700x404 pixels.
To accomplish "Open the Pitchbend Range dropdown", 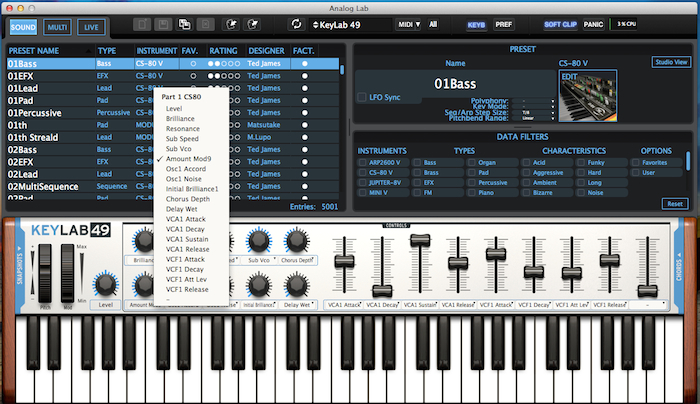I will click(x=533, y=118).
